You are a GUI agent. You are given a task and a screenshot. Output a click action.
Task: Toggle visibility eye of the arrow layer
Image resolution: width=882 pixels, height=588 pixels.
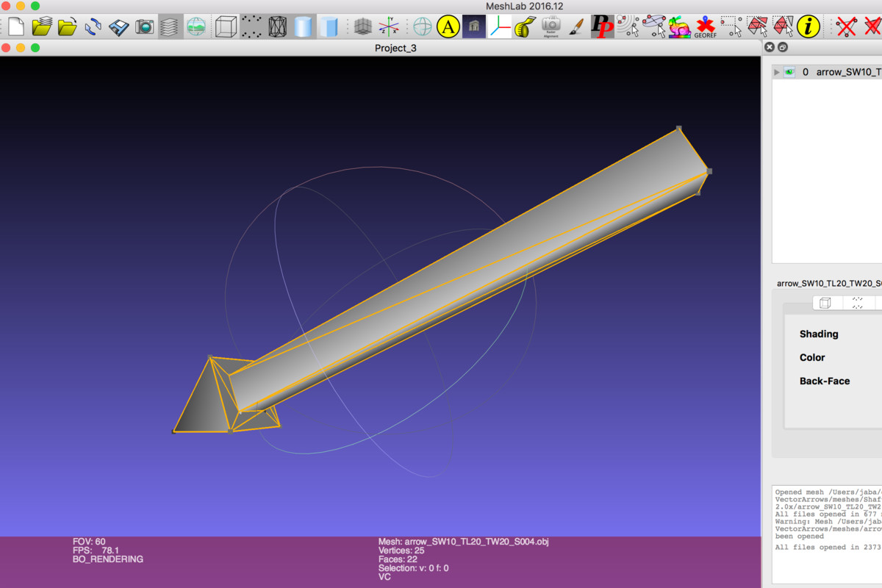click(x=790, y=72)
